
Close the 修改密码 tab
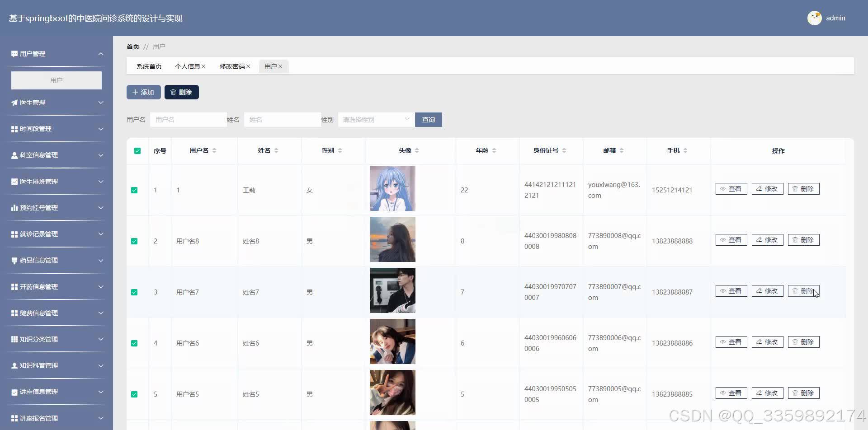(248, 66)
